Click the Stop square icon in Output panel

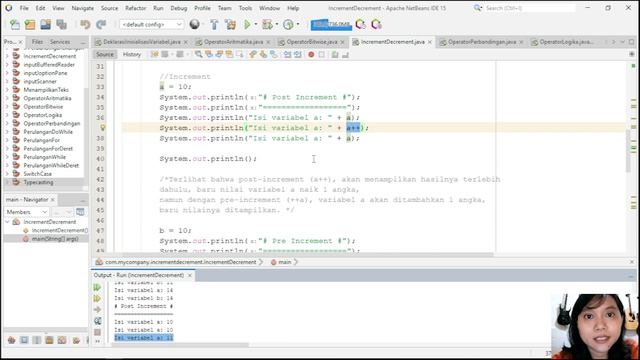pos(97,332)
